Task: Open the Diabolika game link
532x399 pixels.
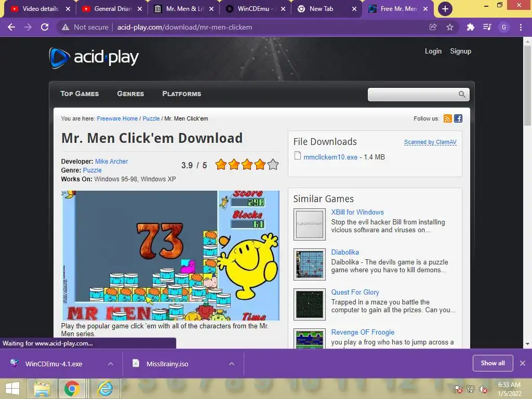Action: pos(345,252)
